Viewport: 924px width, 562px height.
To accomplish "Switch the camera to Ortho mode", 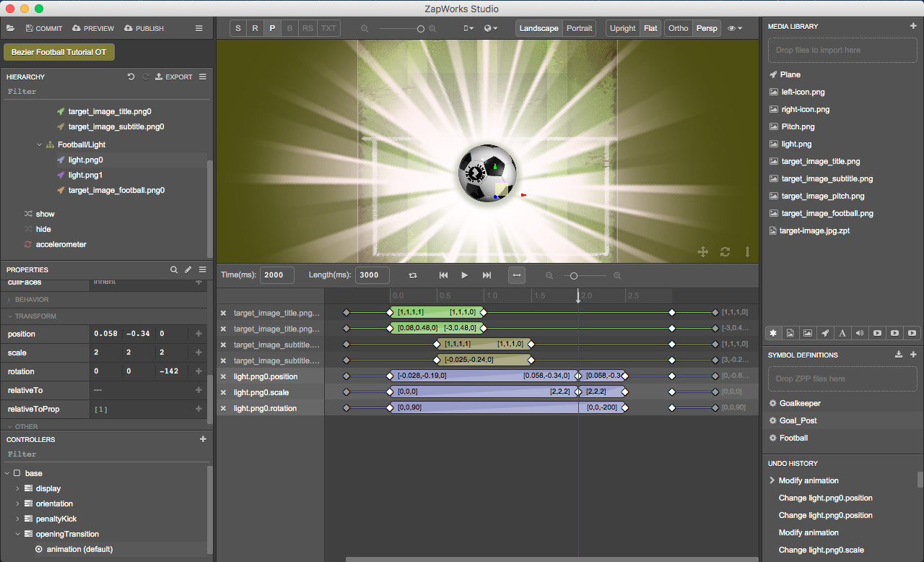I will pyautogui.click(x=678, y=27).
